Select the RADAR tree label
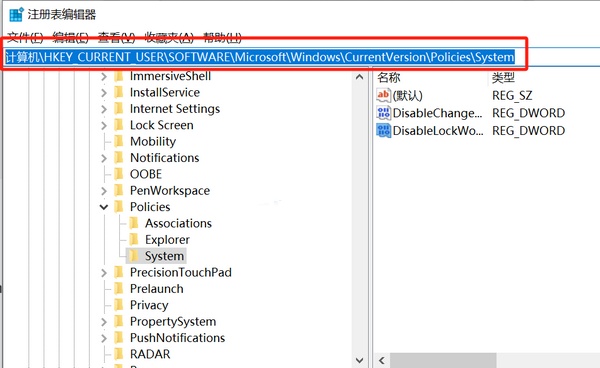 [x=150, y=354]
